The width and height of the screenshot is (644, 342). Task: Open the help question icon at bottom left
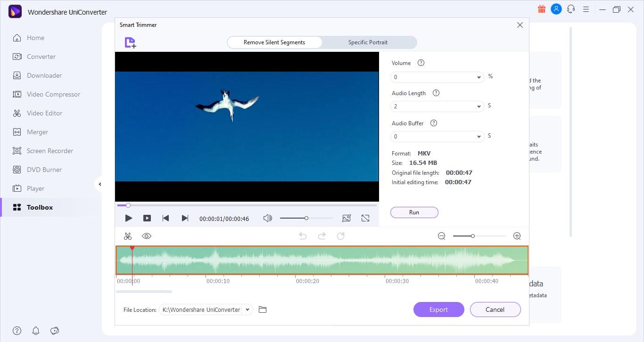tap(17, 331)
